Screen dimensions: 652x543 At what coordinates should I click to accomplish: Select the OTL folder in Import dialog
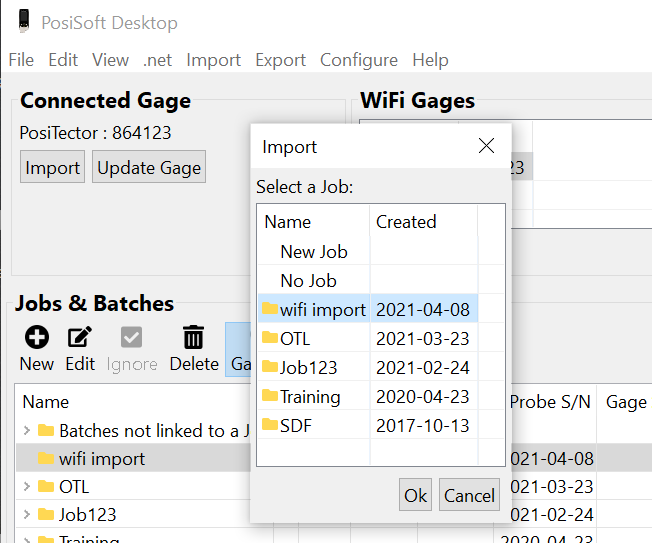tap(295, 339)
